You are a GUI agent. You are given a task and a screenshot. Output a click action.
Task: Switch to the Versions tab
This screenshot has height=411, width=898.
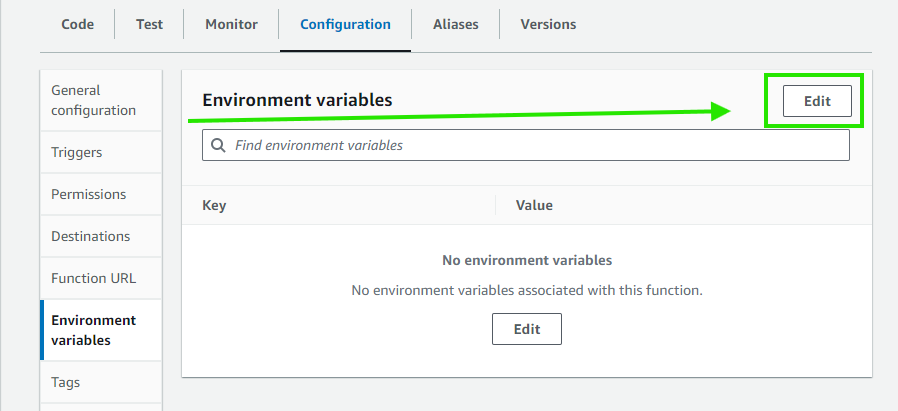click(548, 24)
